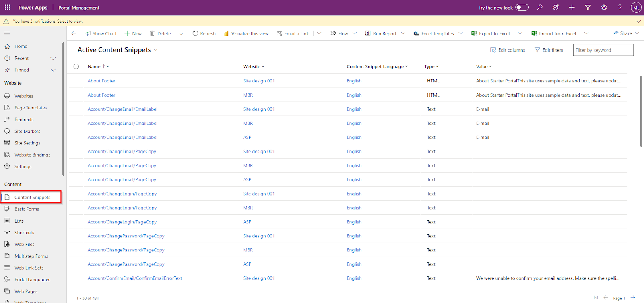Sort by the Name column header

click(98, 66)
